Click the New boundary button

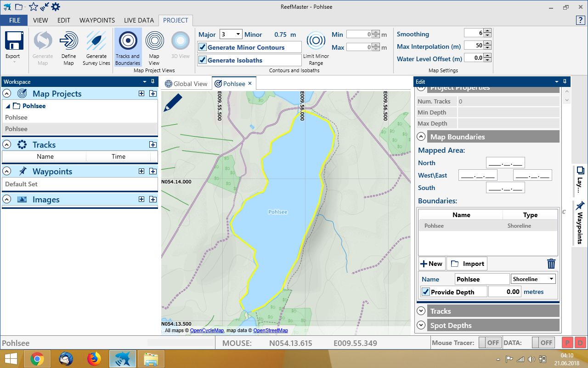coord(431,264)
